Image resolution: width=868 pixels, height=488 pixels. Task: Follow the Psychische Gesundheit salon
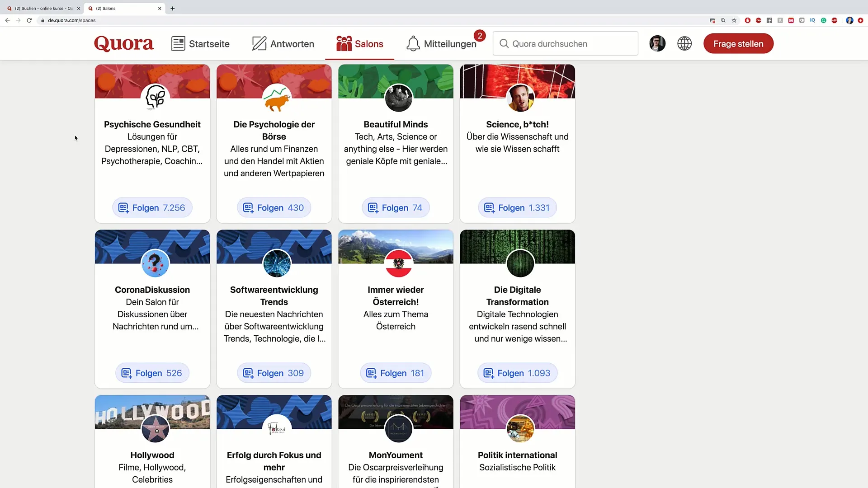tap(152, 208)
